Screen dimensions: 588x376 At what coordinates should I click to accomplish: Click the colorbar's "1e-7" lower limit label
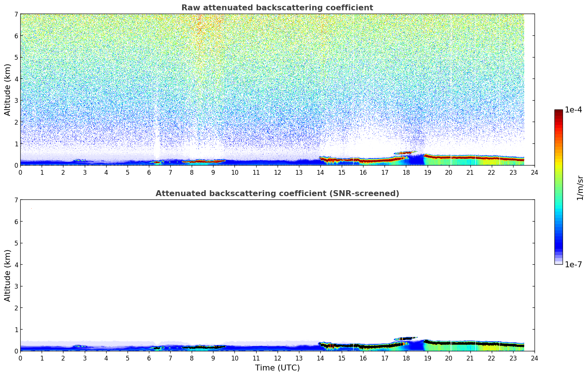coord(573,265)
